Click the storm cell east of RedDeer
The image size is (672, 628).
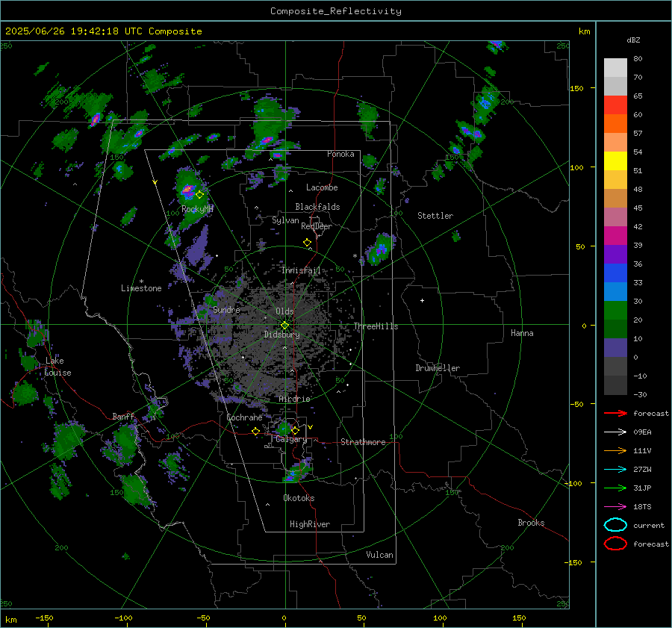[x=379, y=249]
